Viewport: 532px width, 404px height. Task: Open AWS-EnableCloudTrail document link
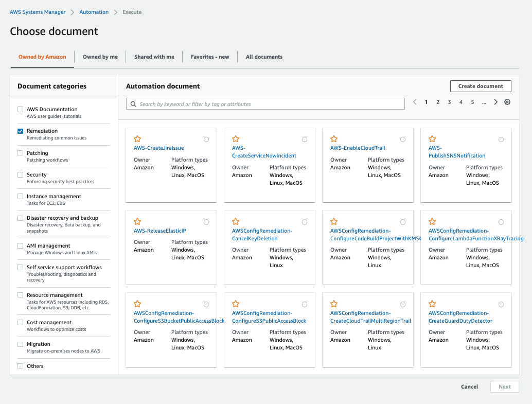(x=358, y=148)
